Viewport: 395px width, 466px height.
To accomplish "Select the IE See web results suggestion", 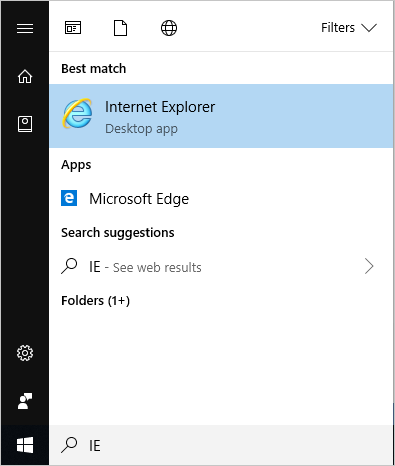I will tap(221, 267).
